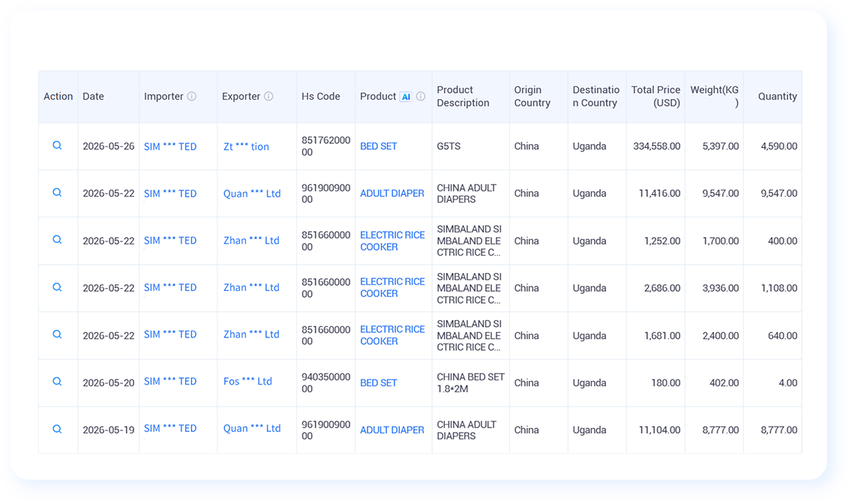Select the G5TS description cell
This screenshot has width=852, height=504.
448,147
